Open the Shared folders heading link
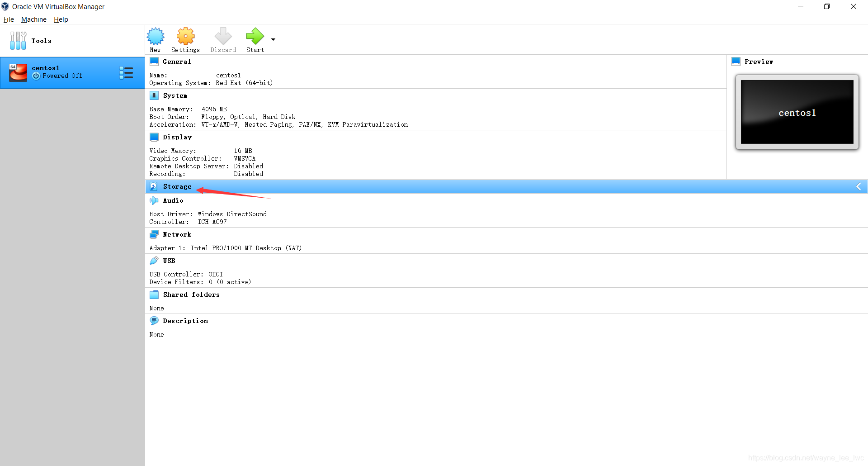868x466 pixels. 191,295
